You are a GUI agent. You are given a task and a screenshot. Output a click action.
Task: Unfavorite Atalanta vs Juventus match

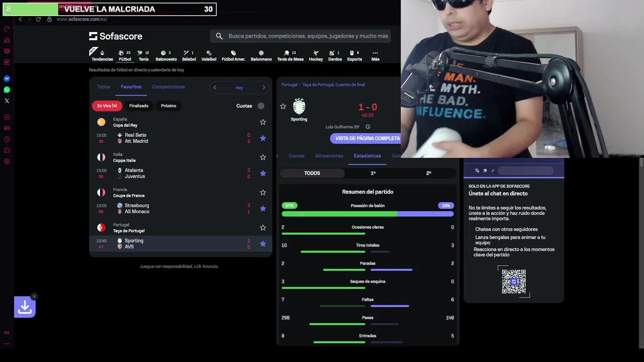pos(263,173)
